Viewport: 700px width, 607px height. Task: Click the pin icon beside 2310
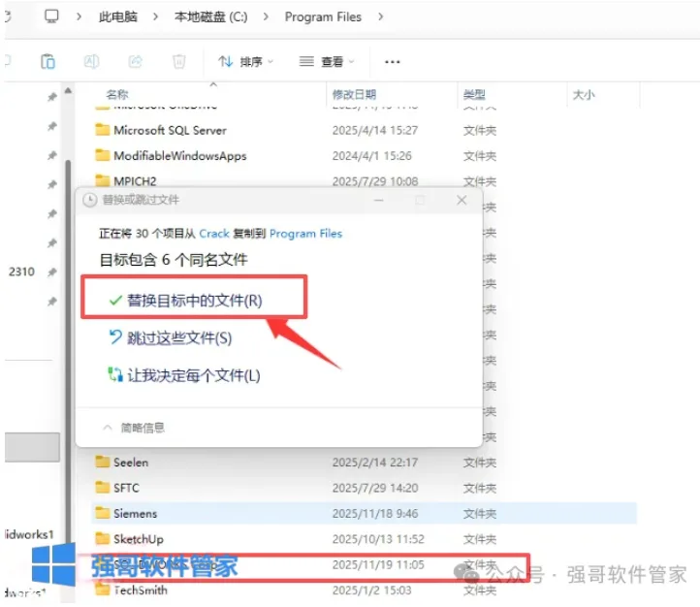tap(52, 272)
